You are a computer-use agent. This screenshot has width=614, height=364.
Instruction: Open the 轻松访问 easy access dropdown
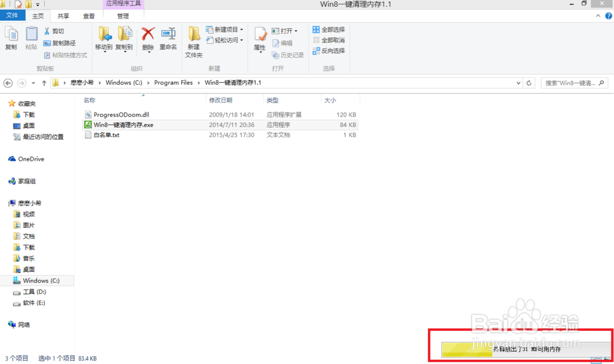click(x=224, y=41)
